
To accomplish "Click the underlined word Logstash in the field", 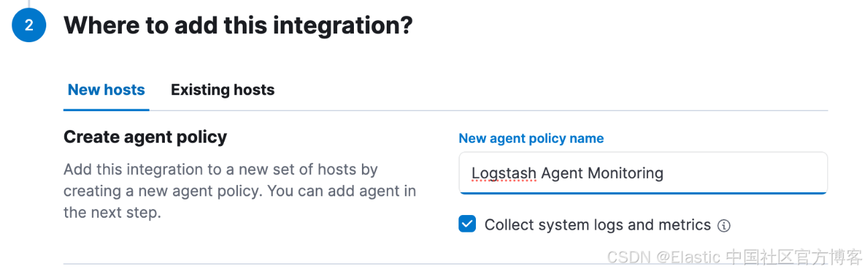I will [503, 174].
